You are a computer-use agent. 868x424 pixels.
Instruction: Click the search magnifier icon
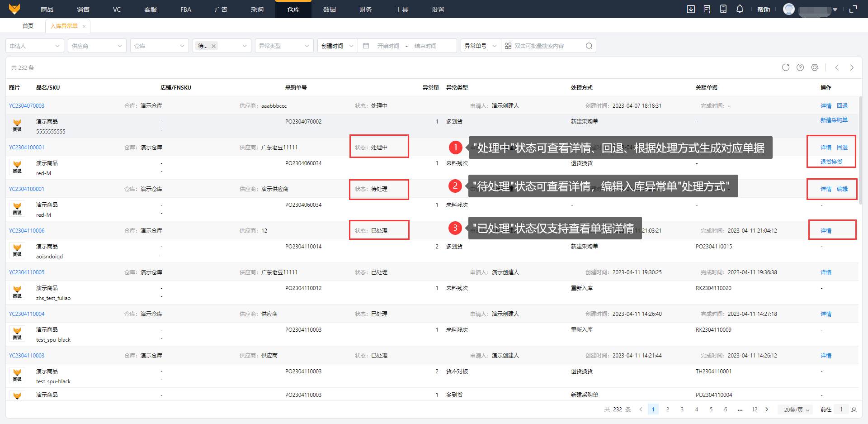click(589, 46)
